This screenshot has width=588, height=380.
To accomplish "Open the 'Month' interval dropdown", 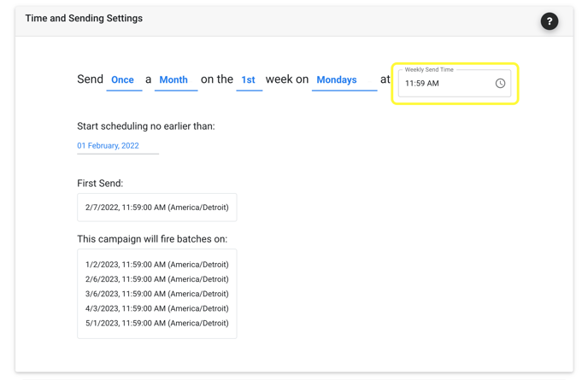I will 176,80.
